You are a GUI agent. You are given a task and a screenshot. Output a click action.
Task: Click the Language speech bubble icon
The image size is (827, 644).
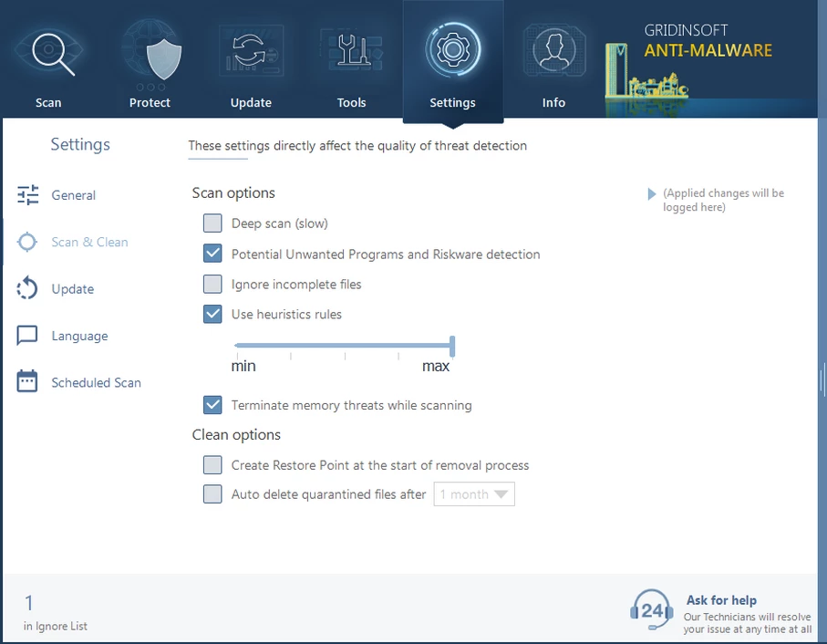28,336
